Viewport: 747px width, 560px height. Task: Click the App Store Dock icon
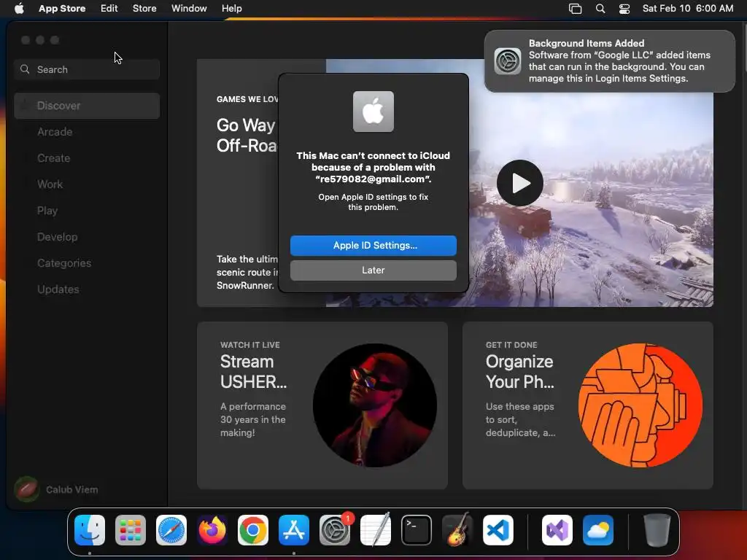click(x=294, y=530)
